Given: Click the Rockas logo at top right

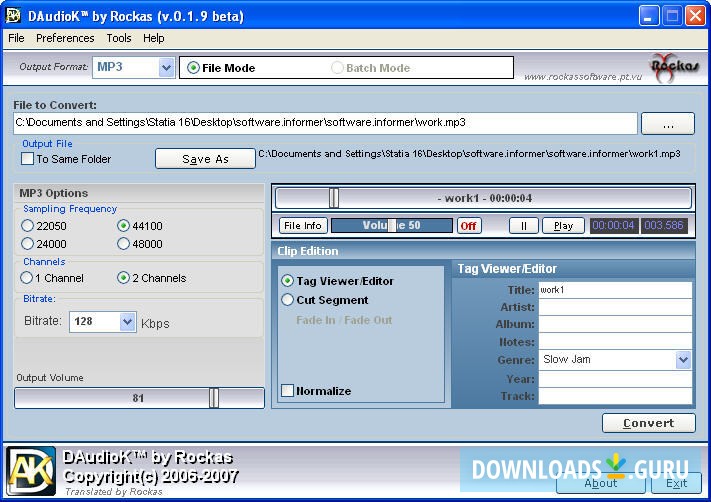Looking at the screenshot, I should click(x=674, y=68).
